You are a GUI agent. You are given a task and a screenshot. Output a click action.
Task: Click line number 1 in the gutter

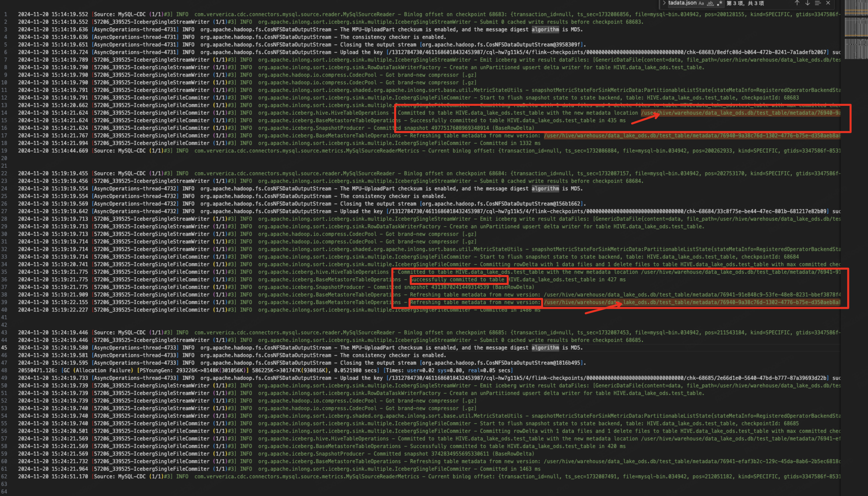tap(6, 14)
